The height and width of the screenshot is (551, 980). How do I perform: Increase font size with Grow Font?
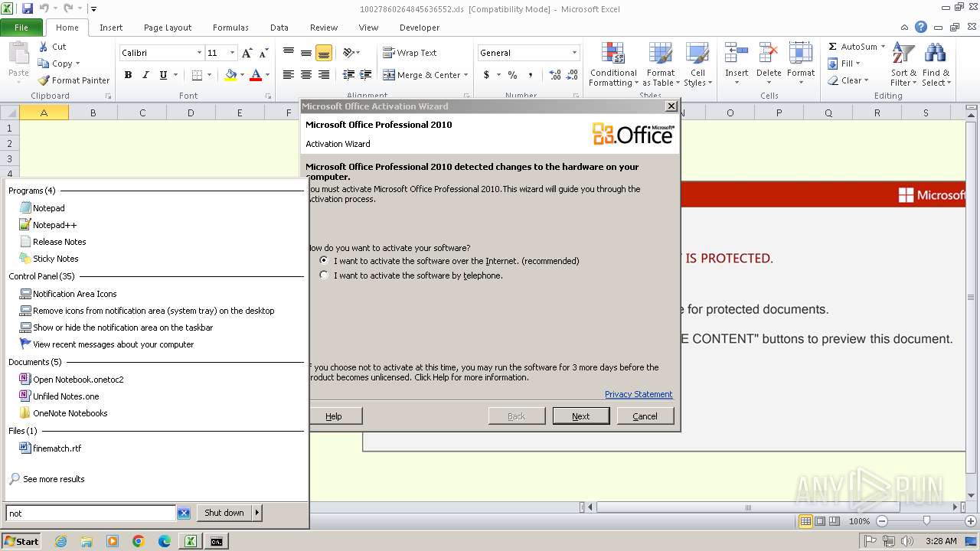point(247,53)
